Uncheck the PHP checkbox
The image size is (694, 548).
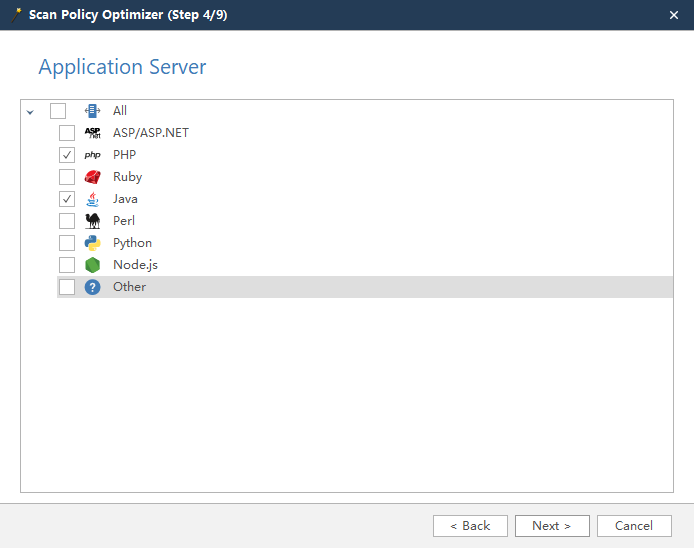tap(67, 155)
